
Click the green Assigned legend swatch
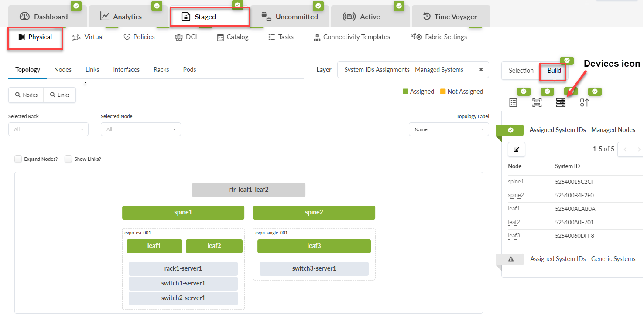pyautogui.click(x=405, y=92)
